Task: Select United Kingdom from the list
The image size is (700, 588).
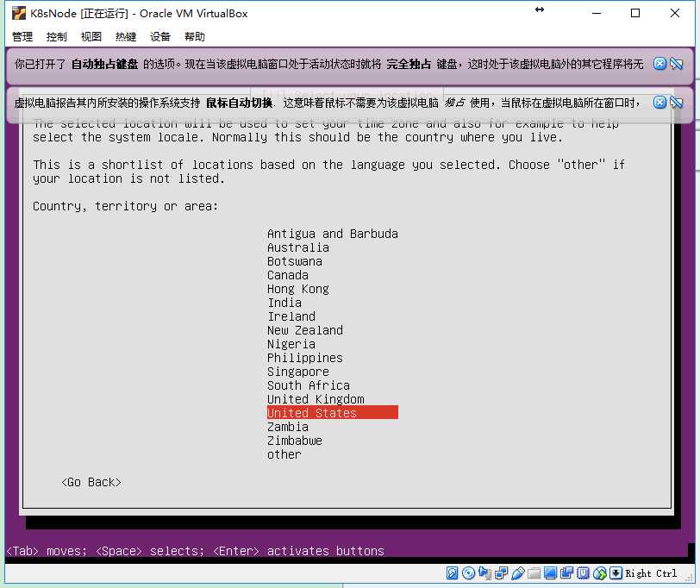Action: coord(316,399)
